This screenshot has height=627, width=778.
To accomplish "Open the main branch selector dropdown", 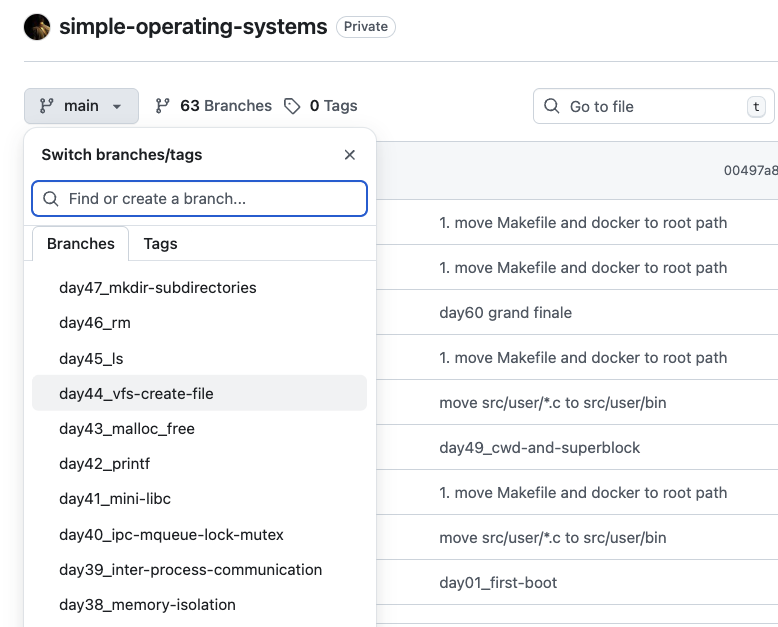I will point(81,106).
